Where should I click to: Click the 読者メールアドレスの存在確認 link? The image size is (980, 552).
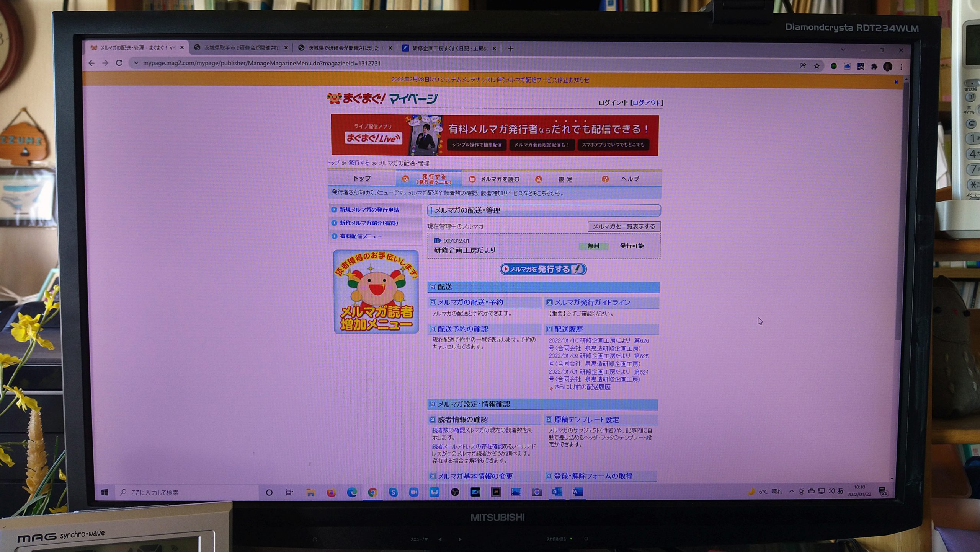coord(467,446)
